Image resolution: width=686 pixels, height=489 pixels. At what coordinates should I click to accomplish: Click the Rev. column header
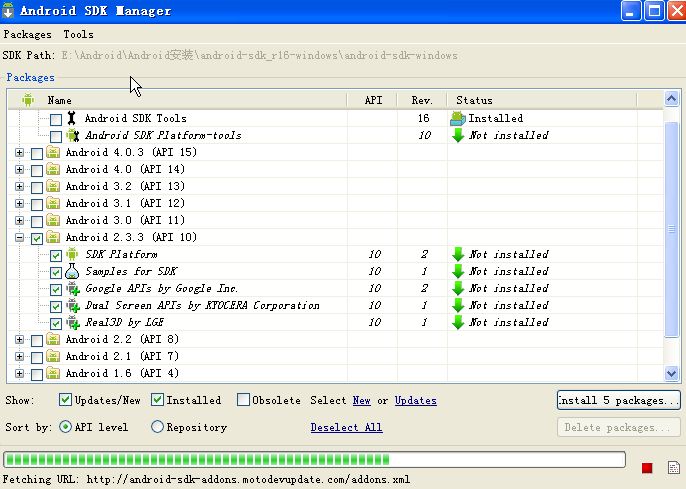(x=422, y=100)
